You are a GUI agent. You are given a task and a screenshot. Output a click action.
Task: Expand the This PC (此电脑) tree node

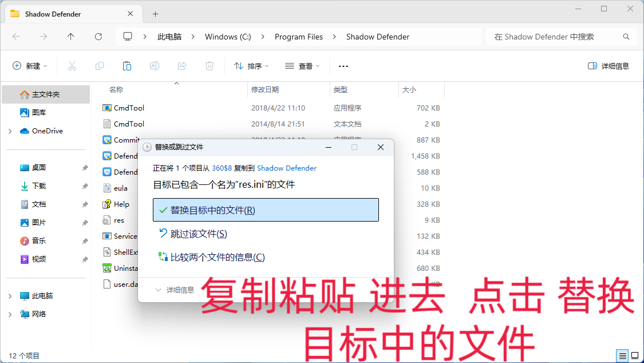click(x=10, y=296)
